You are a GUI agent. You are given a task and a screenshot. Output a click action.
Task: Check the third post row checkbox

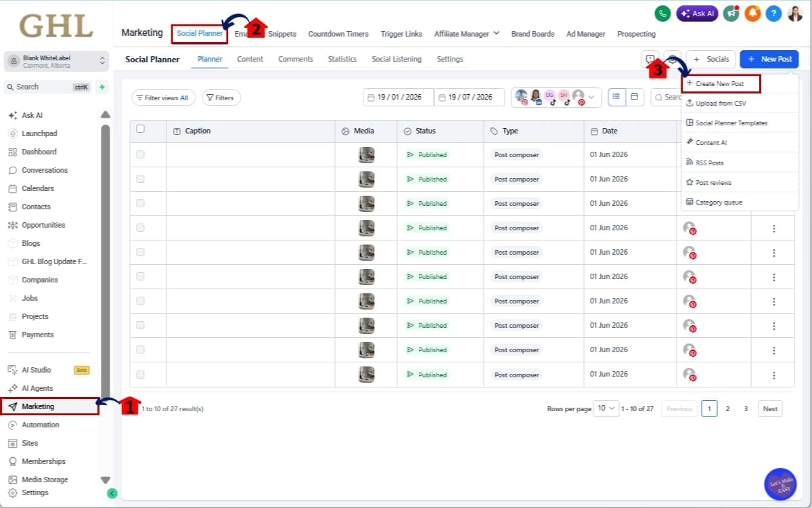coord(141,203)
